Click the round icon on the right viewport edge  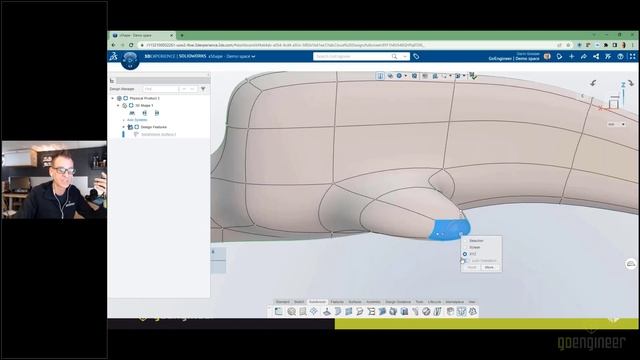631,264
